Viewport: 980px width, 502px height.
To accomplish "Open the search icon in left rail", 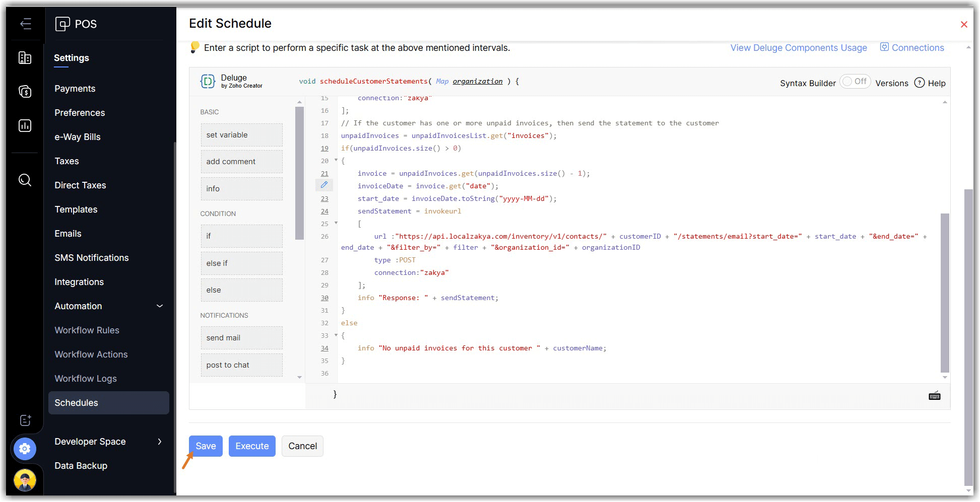I will [x=25, y=180].
